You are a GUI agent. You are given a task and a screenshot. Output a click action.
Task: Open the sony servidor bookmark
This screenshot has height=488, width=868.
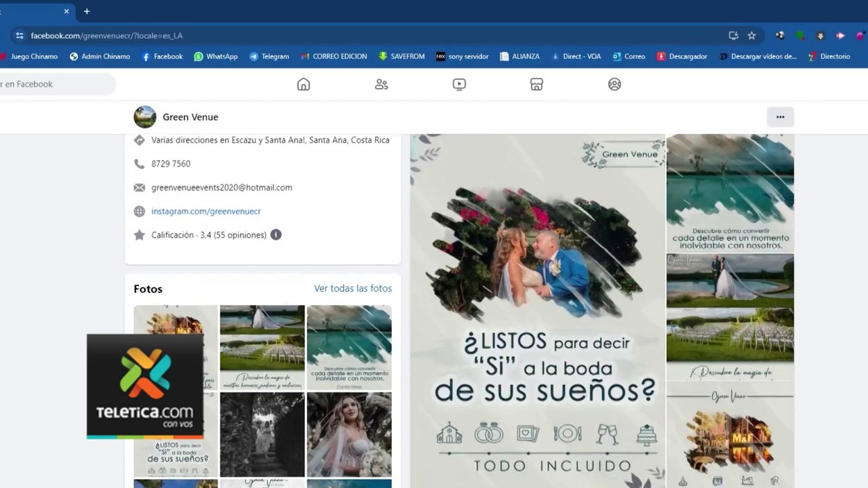pyautogui.click(x=462, y=57)
